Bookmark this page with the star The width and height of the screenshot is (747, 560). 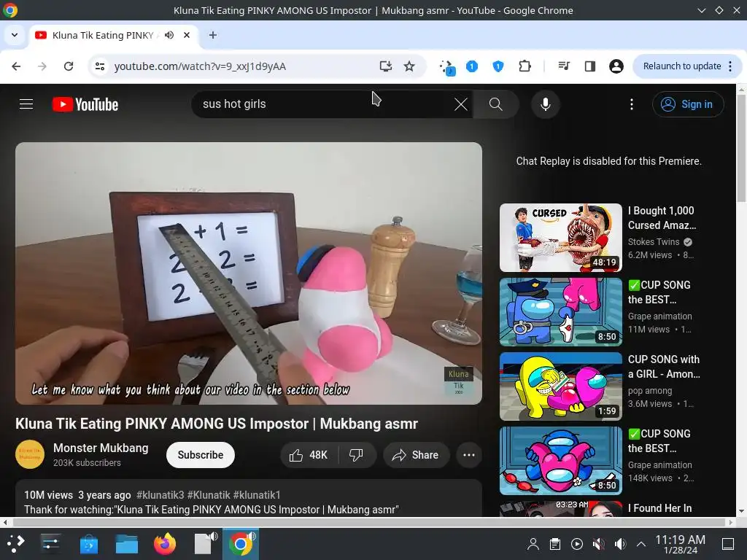click(409, 66)
